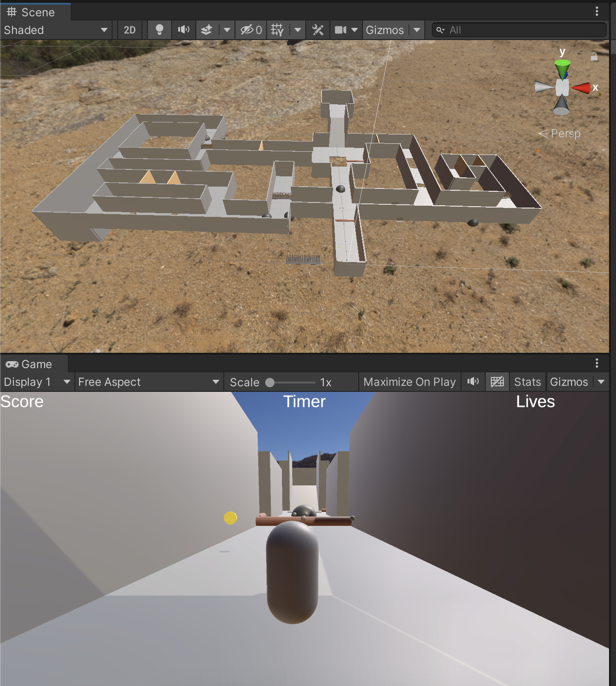The image size is (616, 686).
Task: Toggle scene view rotation lock icon
Action: click(594, 56)
